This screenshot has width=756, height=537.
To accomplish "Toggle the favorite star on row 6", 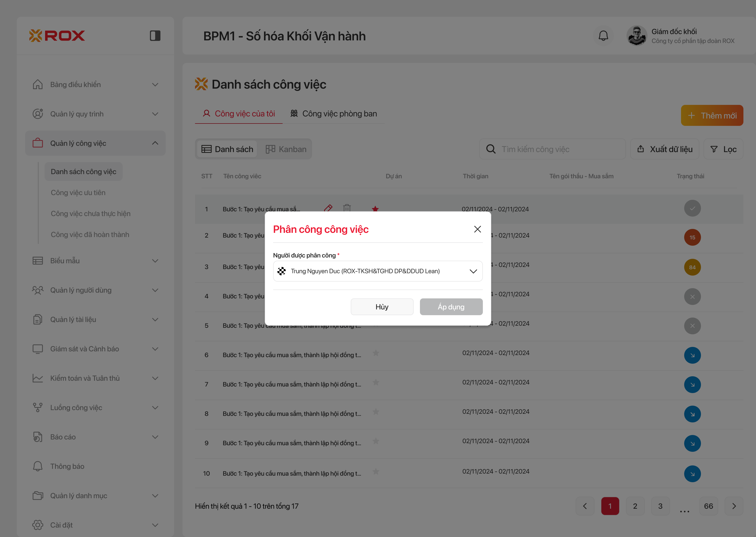I will pos(376,353).
